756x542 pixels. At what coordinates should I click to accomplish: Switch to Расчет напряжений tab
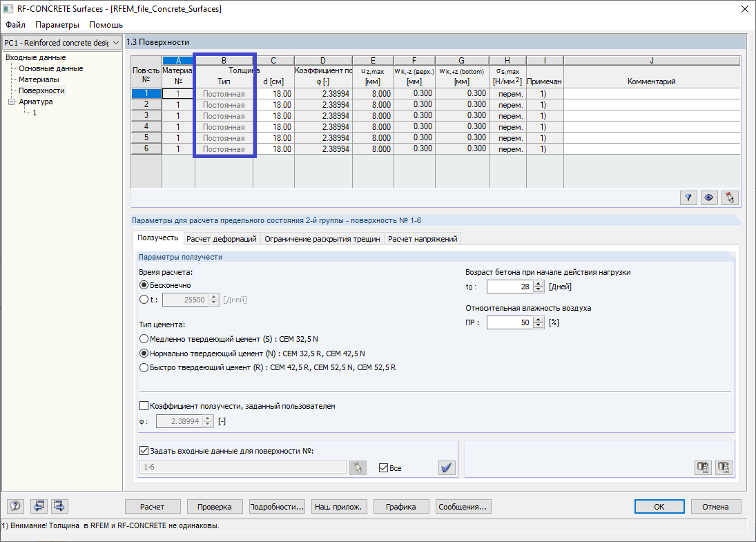pos(423,239)
